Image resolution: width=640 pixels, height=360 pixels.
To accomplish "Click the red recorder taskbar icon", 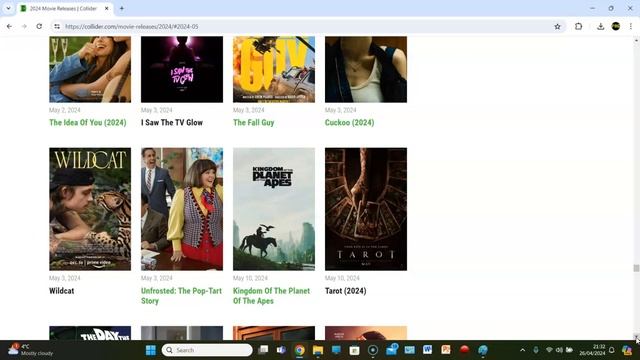I will (464, 350).
